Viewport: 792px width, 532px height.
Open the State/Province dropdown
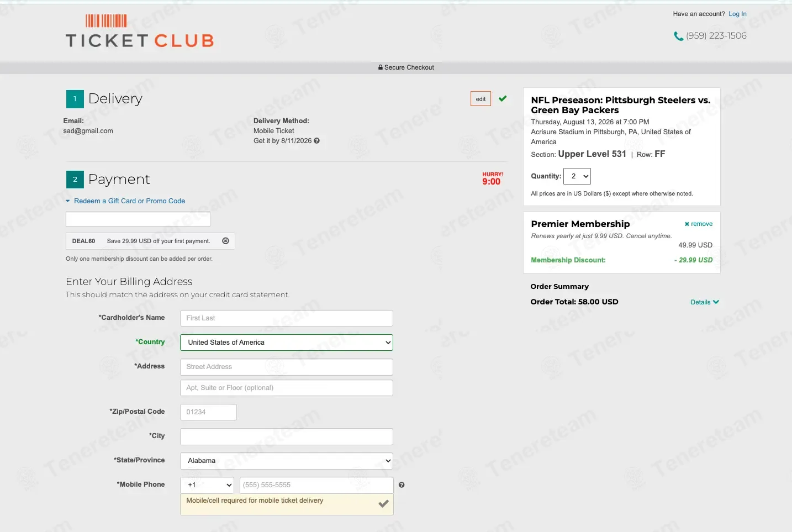point(287,461)
